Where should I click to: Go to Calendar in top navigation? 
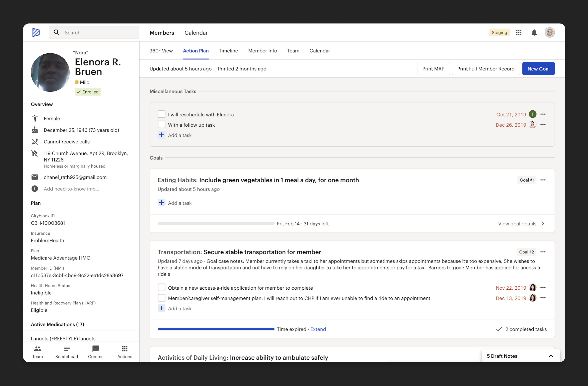(x=196, y=33)
